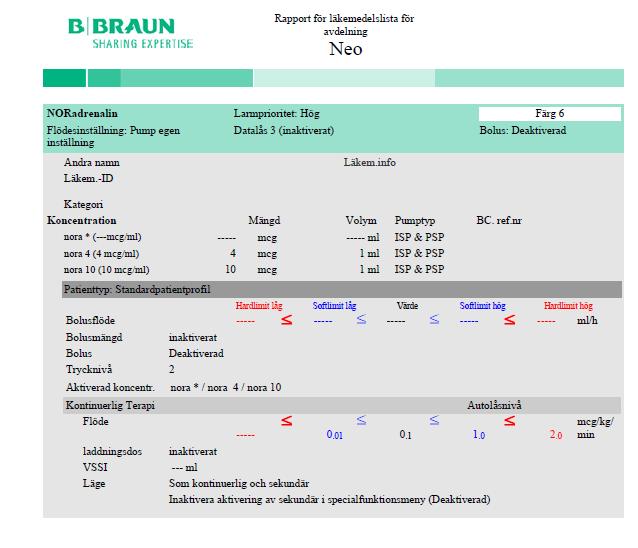
Task: Click 'Rapport för läkemedelslista för avdelning' heading
Action: coord(344,25)
